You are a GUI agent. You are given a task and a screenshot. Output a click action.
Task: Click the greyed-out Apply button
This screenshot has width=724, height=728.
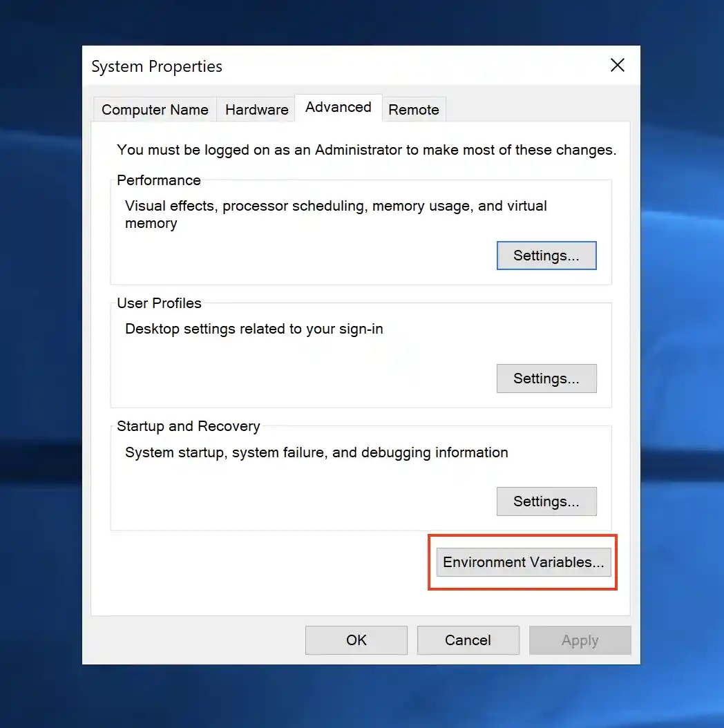click(x=580, y=640)
